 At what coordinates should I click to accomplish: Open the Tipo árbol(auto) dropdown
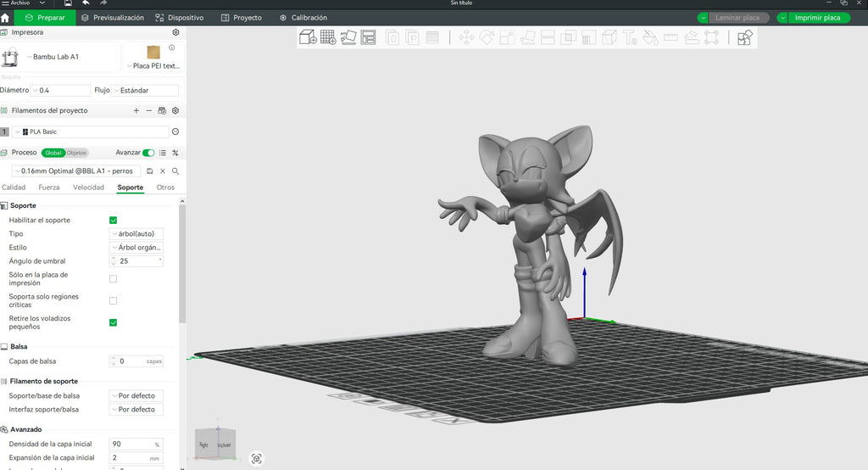point(136,234)
